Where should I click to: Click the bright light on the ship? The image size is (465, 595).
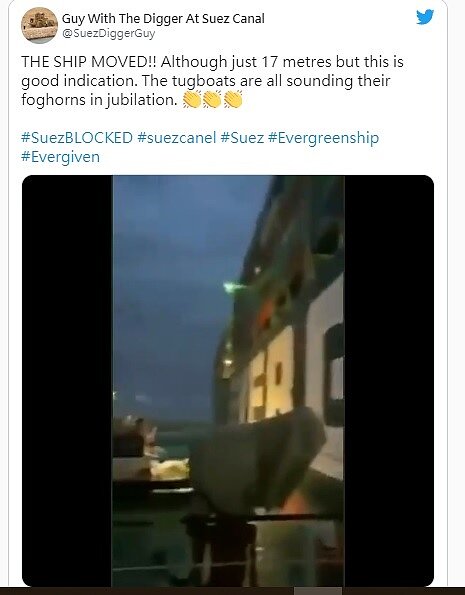click(229, 286)
